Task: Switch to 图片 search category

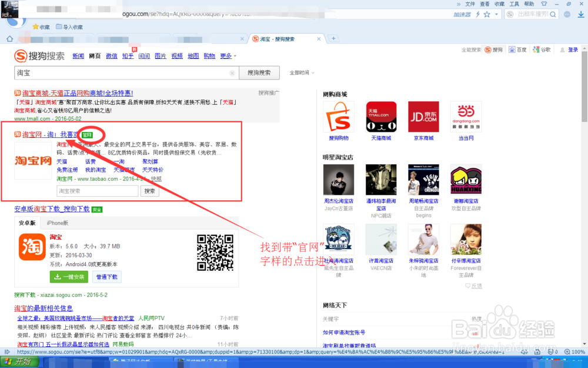Action: click(161, 56)
